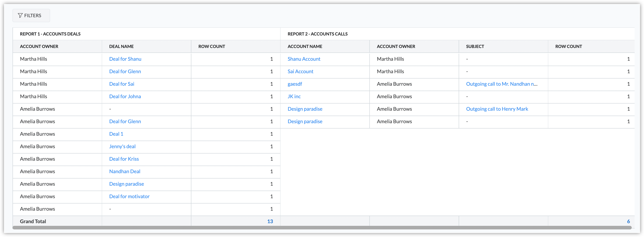Open the Deal for Kriss link

coord(124,159)
